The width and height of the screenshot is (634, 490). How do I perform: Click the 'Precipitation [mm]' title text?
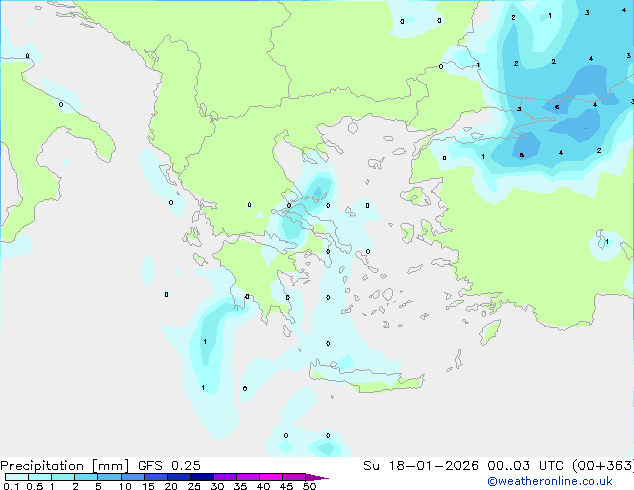pos(64,466)
